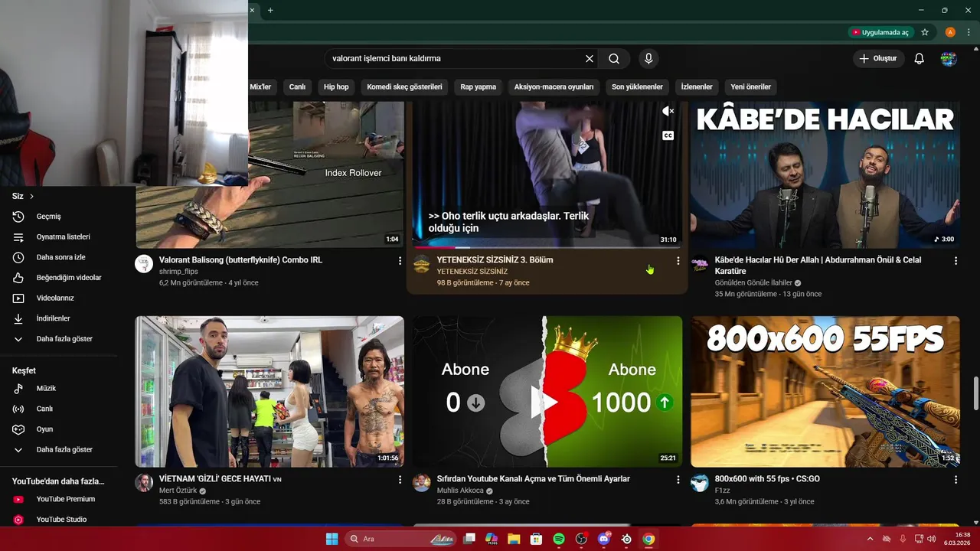Image resolution: width=980 pixels, height=551 pixels.
Task: Select the Son yüklenenler filter chip
Action: tap(637, 86)
